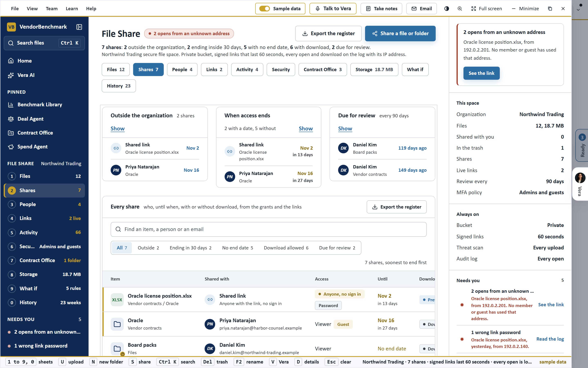The height and width of the screenshot is (368, 588).
Task: Open the pinned Spend Agent
Action: click(x=44, y=147)
